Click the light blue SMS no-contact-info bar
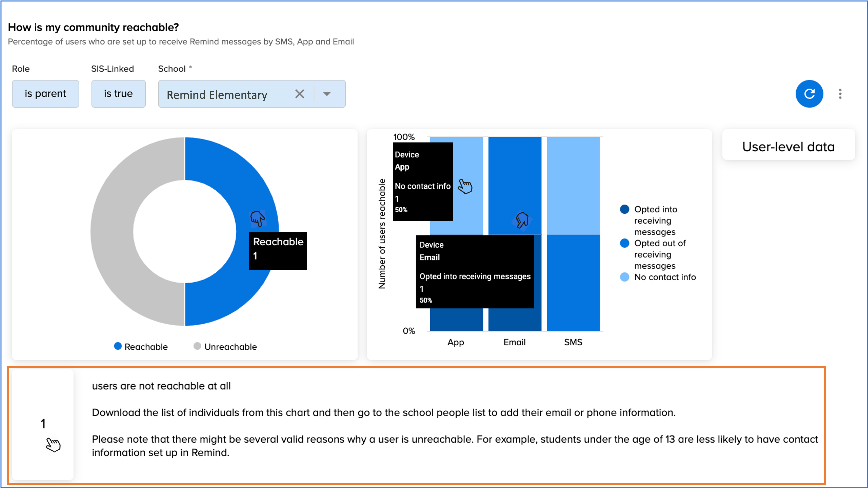This screenshot has width=868, height=489. click(x=573, y=186)
